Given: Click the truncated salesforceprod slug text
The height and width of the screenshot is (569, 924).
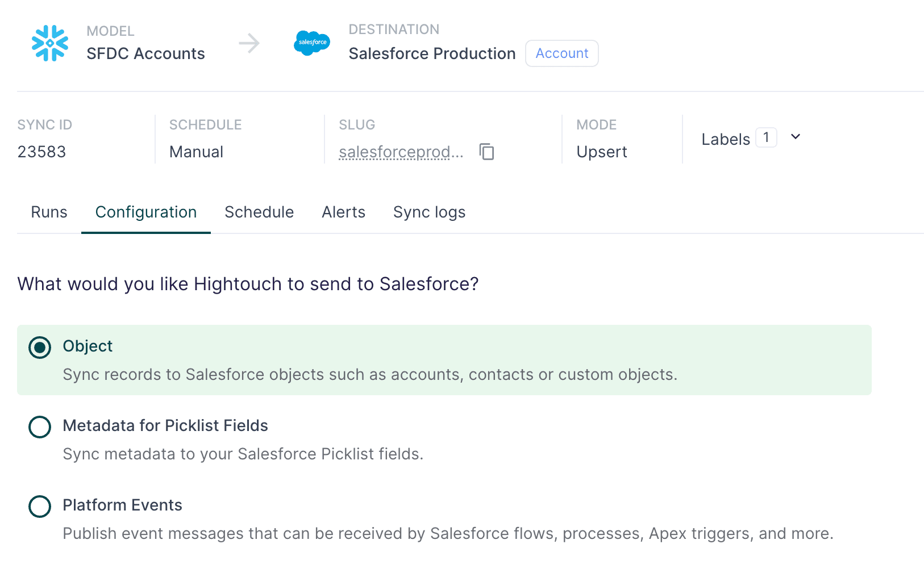Looking at the screenshot, I should point(401,152).
